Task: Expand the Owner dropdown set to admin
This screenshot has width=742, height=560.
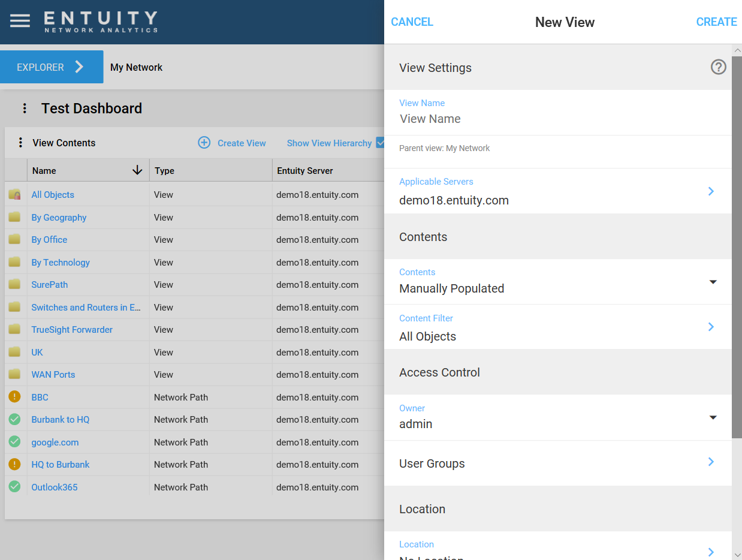Action: [713, 417]
